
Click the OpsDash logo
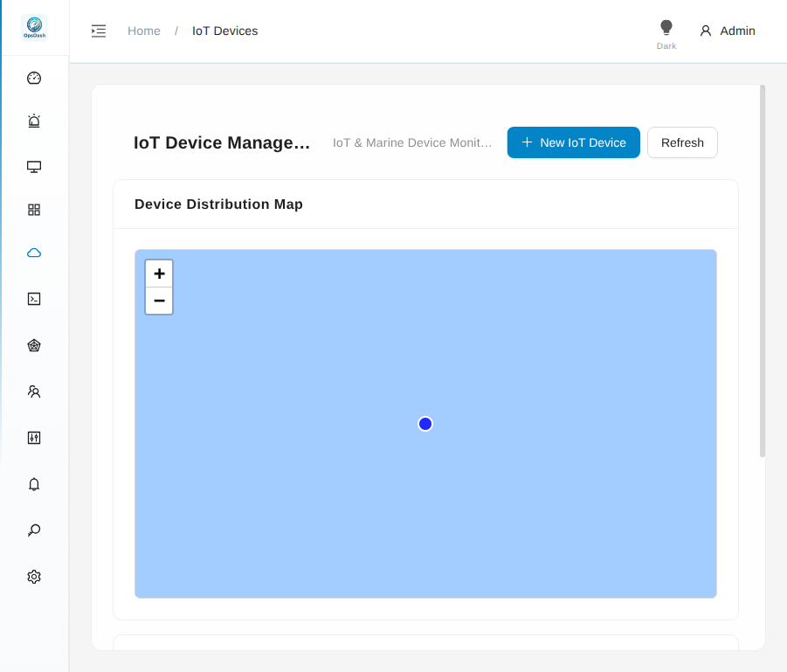click(34, 27)
